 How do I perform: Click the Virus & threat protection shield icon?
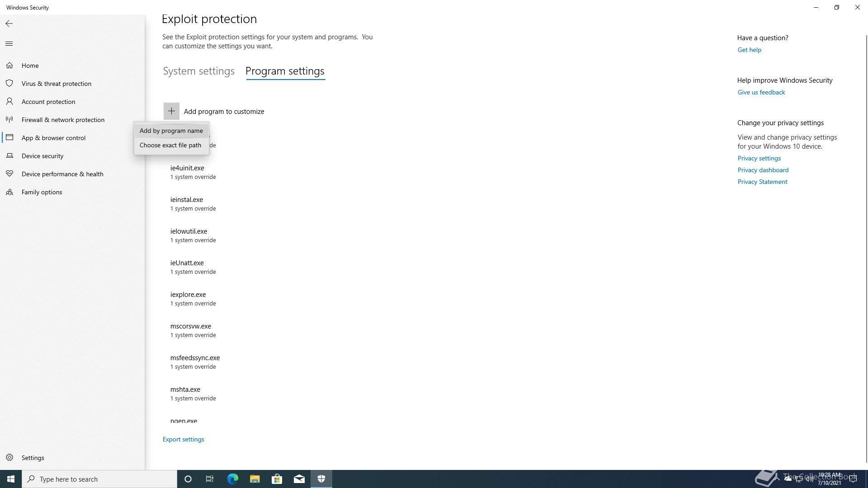click(9, 84)
